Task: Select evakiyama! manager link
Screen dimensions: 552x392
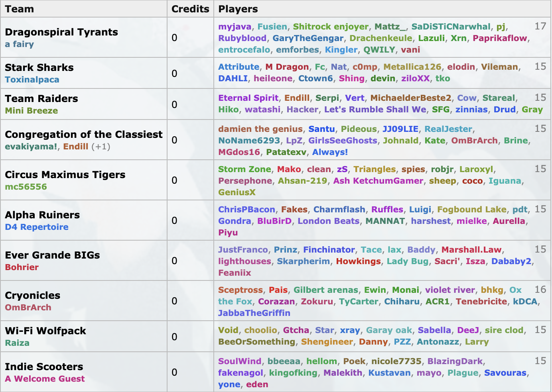Action: tap(32, 147)
